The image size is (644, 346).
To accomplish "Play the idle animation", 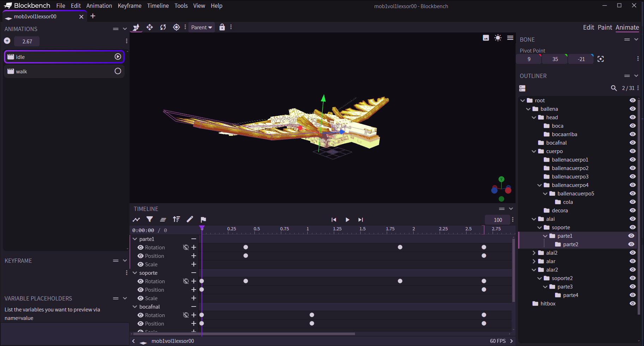I will pyautogui.click(x=117, y=56).
